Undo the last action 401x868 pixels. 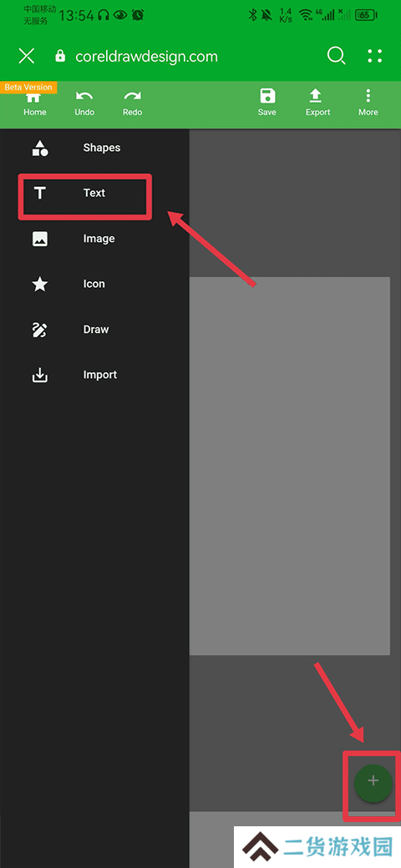pyautogui.click(x=84, y=103)
